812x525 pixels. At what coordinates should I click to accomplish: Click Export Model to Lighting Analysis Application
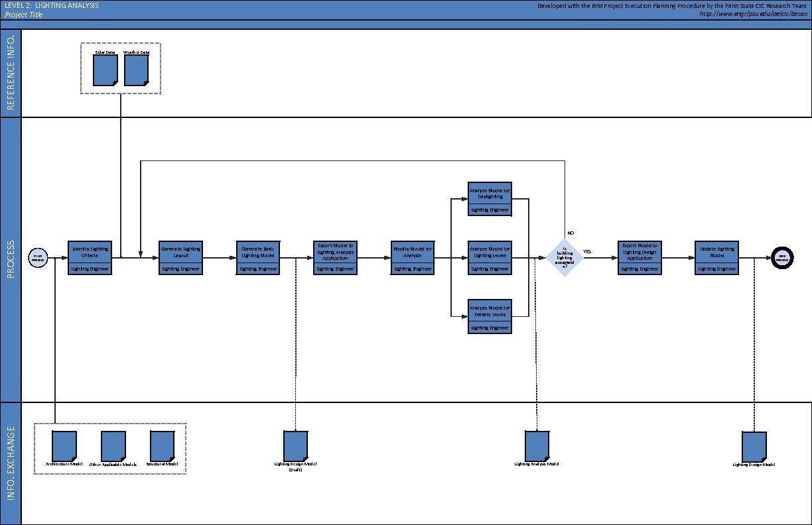point(335,257)
